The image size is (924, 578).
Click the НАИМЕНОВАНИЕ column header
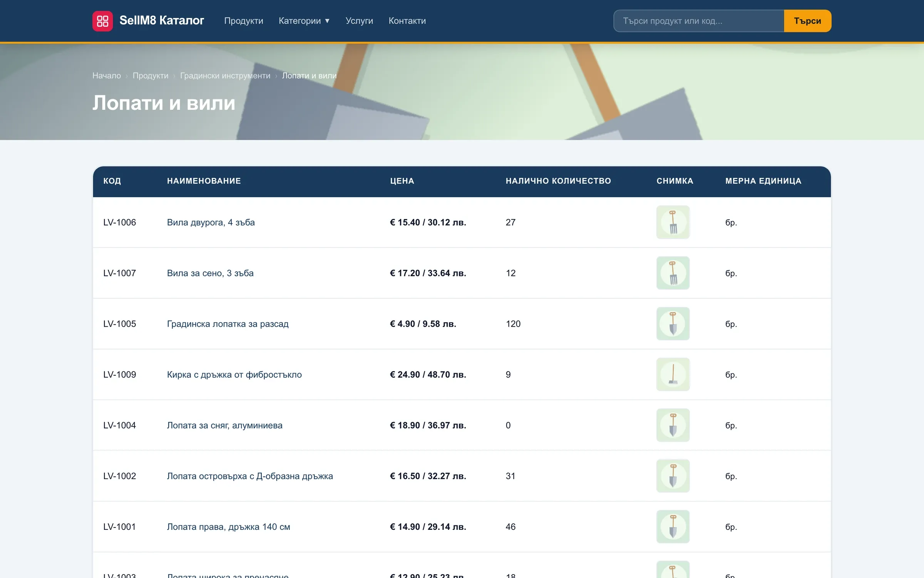(204, 181)
